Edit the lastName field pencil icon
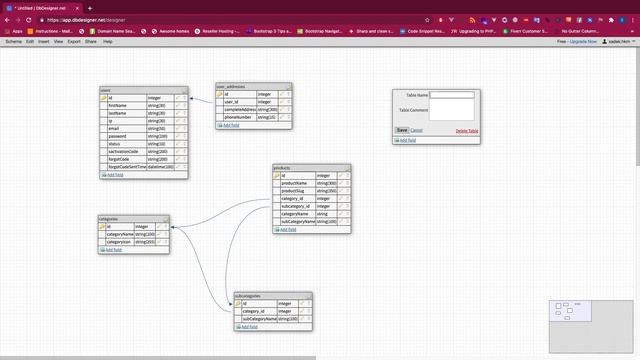Viewport: 640px width, 360px height. (x=178, y=113)
